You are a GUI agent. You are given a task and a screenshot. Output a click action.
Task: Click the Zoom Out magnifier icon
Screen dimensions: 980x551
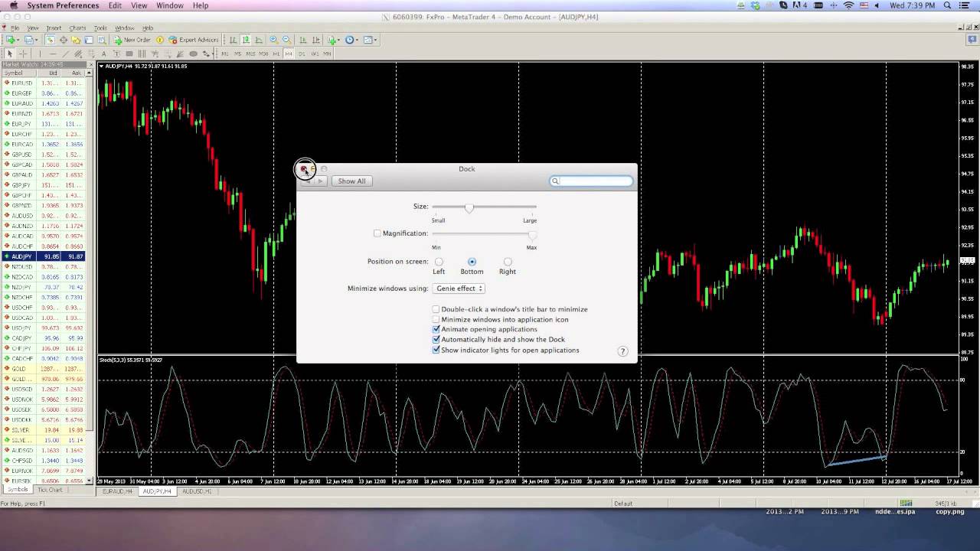pos(286,40)
